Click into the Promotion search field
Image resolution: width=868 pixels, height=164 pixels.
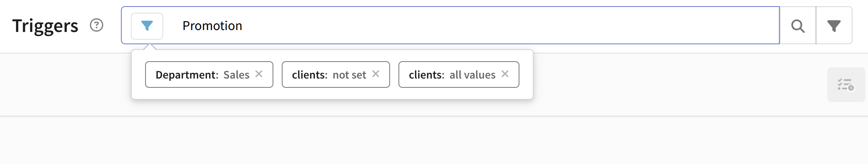(x=461, y=26)
